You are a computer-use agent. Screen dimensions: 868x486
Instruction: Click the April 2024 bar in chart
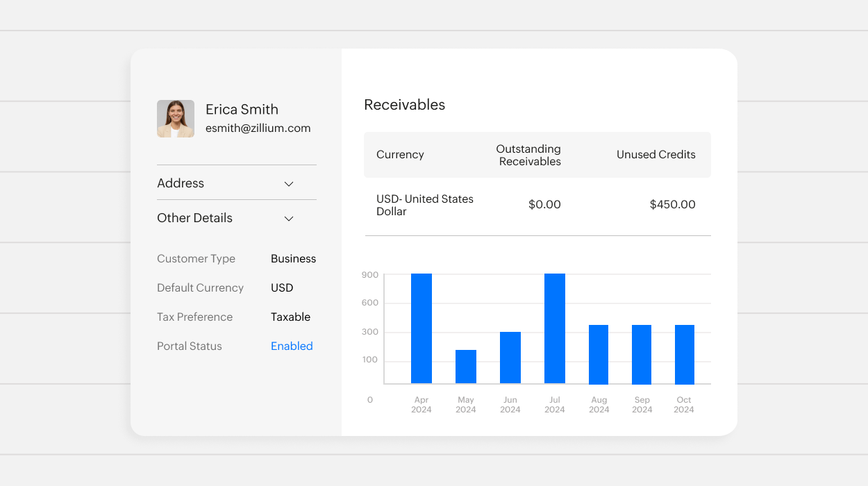pyautogui.click(x=422, y=328)
